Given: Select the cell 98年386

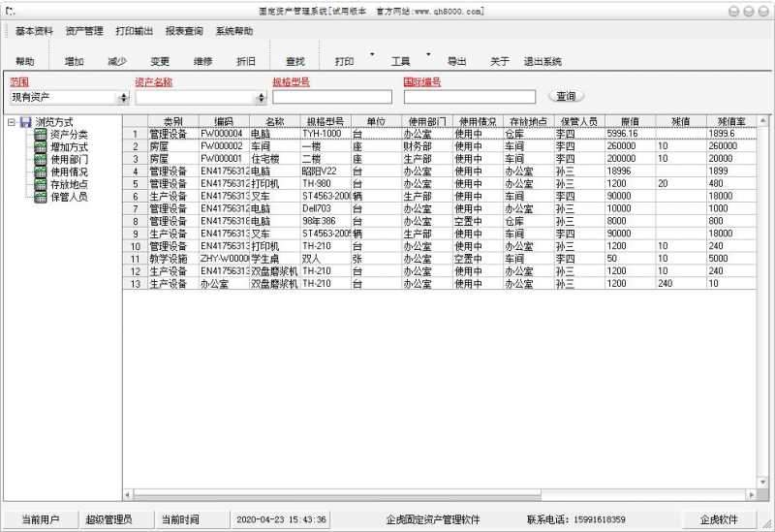Looking at the screenshot, I should 325,221.
